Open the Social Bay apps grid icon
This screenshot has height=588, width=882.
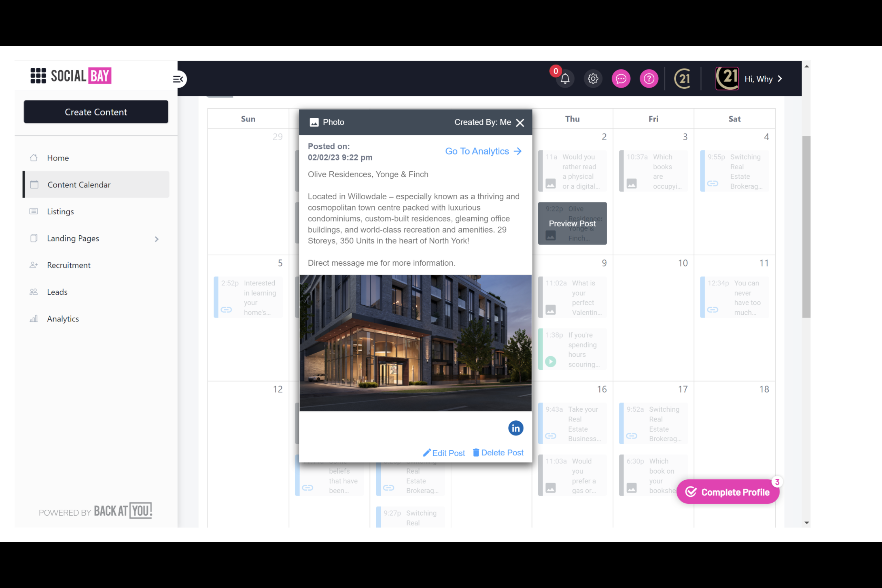38,76
